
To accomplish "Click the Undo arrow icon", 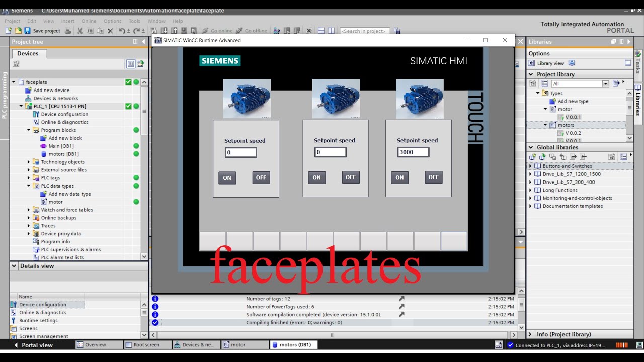I will tap(122, 31).
